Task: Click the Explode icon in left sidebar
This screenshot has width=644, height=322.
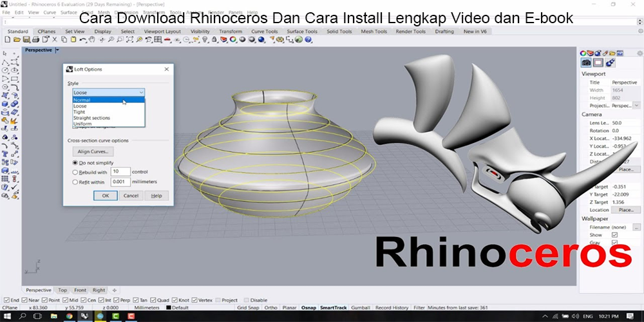Action: click(x=14, y=121)
